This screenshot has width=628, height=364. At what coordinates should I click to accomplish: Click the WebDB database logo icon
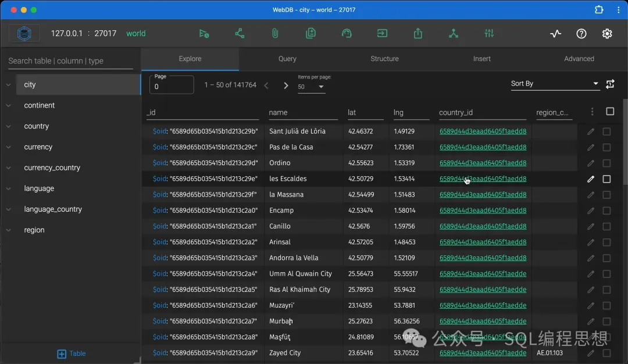pos(24,33)
